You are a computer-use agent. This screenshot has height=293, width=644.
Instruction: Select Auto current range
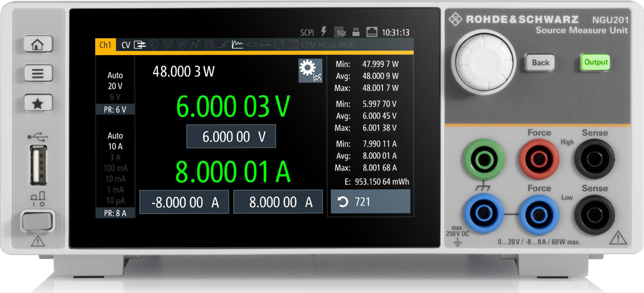[115, 136]
